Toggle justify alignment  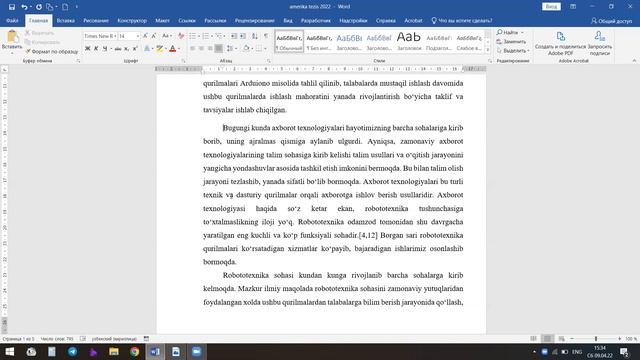click(219, 49)
